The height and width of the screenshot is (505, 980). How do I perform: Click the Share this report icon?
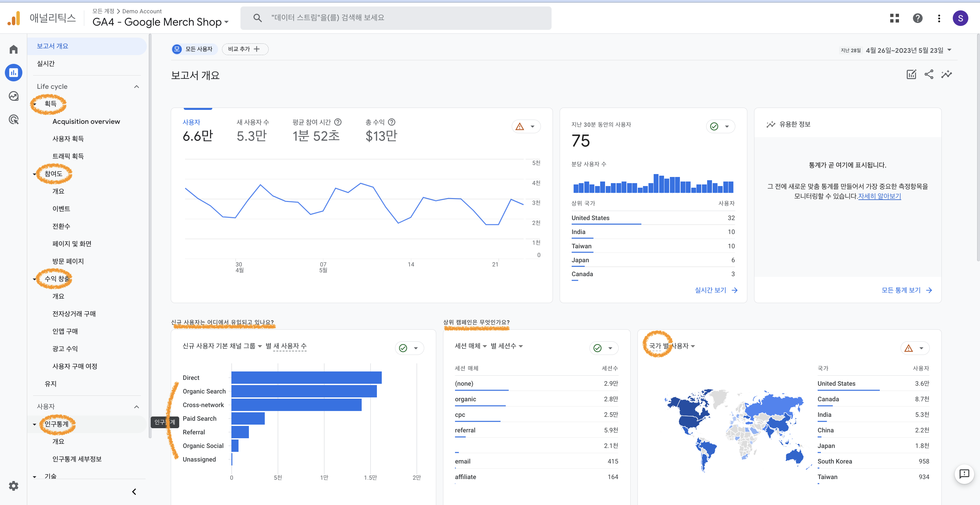[x=929, y=74]
